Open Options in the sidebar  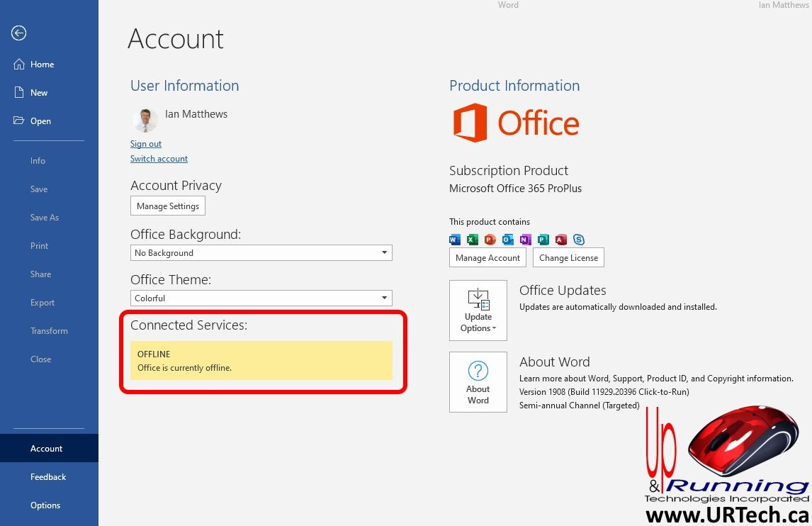[x=49, y=505]
